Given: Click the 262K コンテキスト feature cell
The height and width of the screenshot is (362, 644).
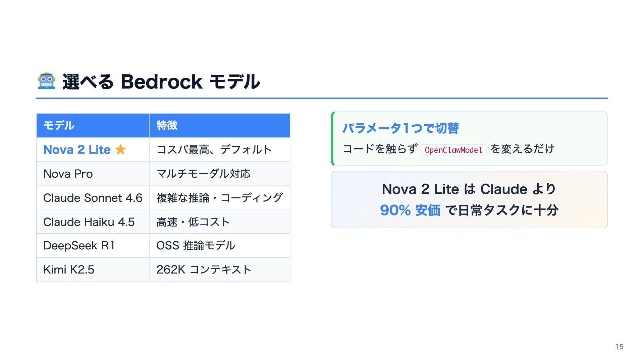Looking at the screenshot, I should click(220, 270).
